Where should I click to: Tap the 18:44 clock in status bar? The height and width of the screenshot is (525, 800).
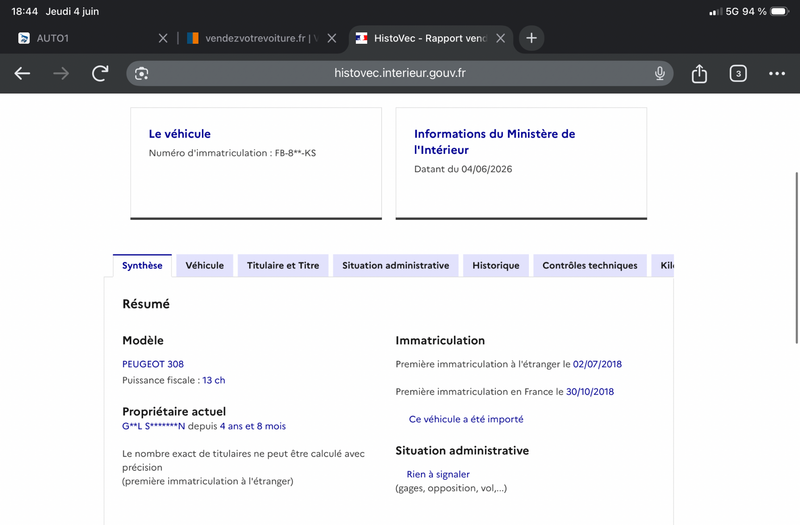click(x=24, y=11)
